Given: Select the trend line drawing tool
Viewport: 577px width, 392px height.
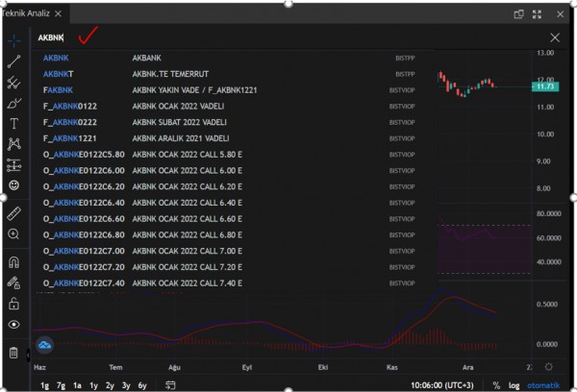Looking at the screenshot, I should [x=14, y=61].
